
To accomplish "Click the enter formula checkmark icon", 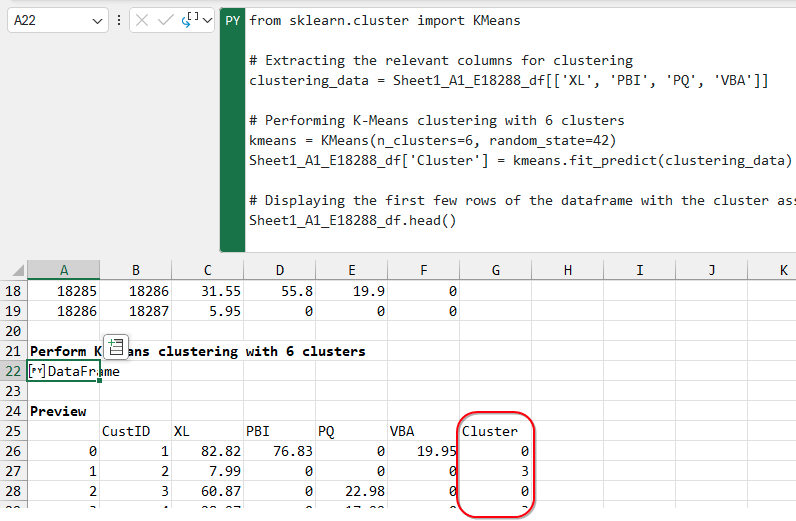I will [164, 20].
